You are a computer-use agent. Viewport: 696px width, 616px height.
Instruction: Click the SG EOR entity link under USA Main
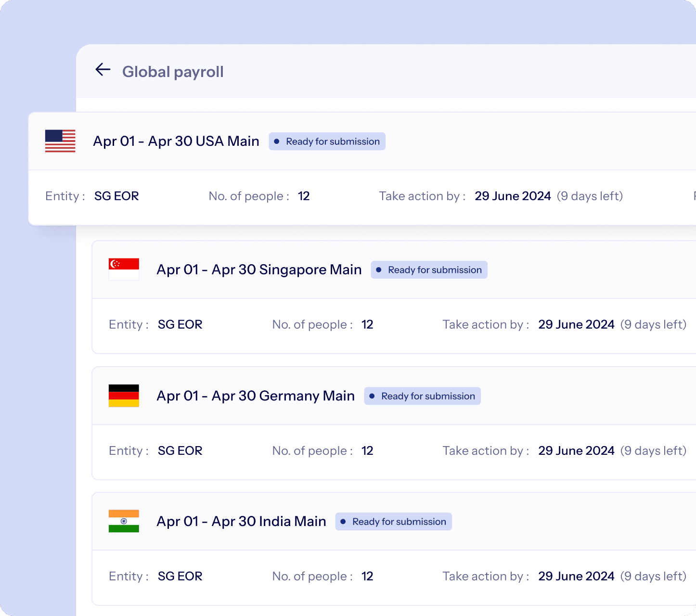(x=116, y=196)
